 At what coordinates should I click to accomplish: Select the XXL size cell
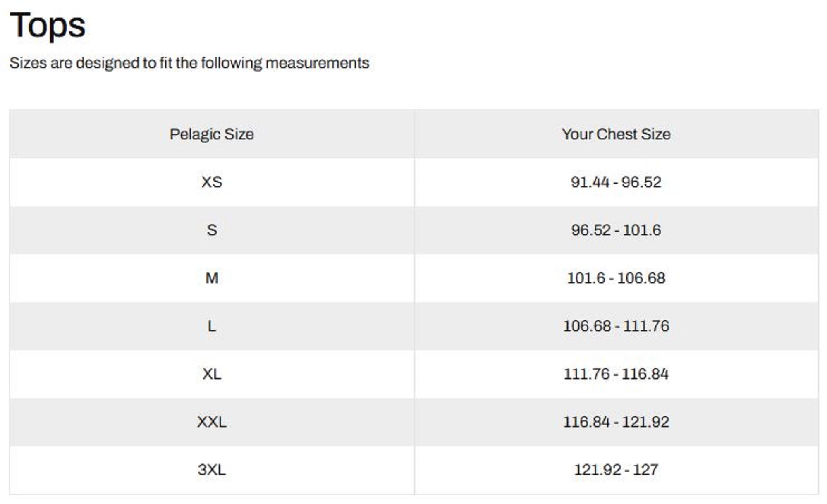pos(212,422)
